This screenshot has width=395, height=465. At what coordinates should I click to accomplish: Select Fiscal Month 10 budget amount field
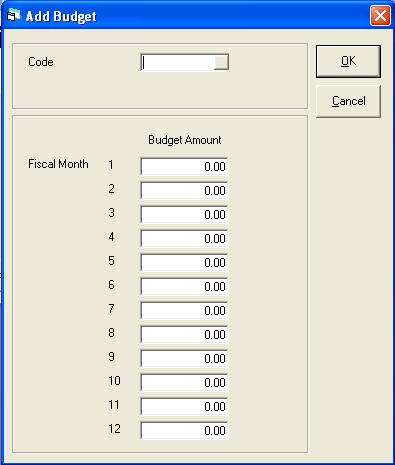click(184, 382)
